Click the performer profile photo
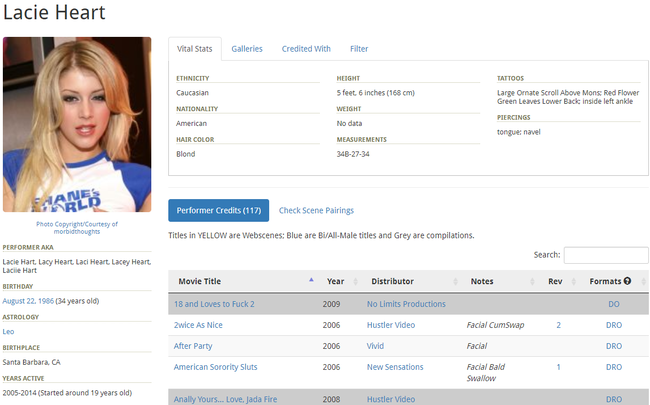This screenshot has height=405, width=650. point(77,124)
